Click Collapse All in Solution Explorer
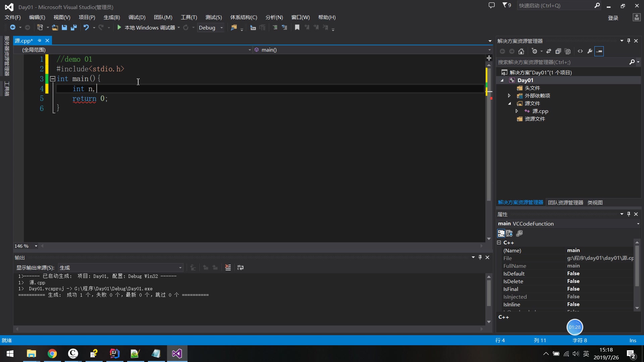Screen dimensions: 644x362 pyautogui.click(x=558, y=51)
